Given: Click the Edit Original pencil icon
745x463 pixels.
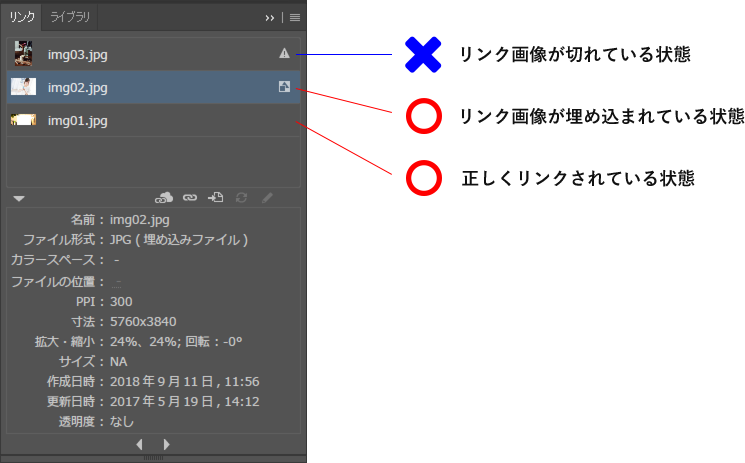Looking at the screenshot, I should click(x=267, y=198).
